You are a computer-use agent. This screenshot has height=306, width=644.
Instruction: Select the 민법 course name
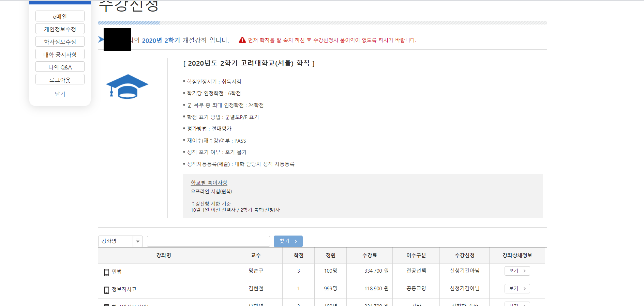pyautogui.click(x=117, y=272)
